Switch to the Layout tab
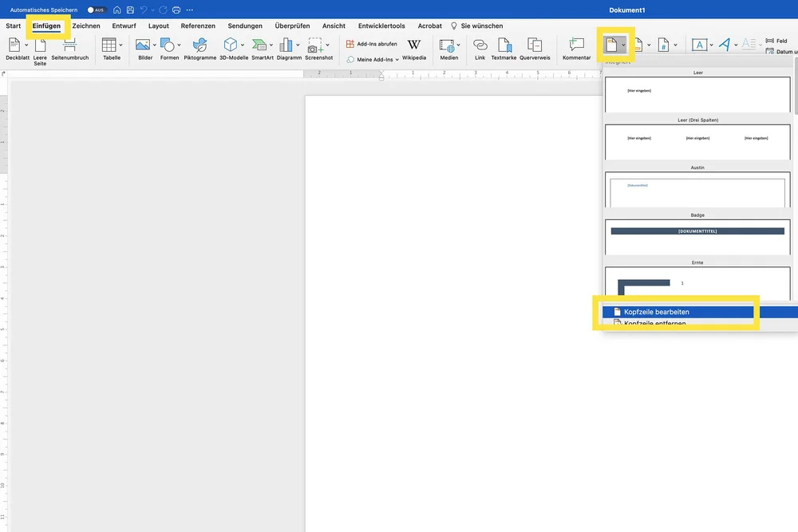This screenshot has height=532, width=798. coord(158,26)
